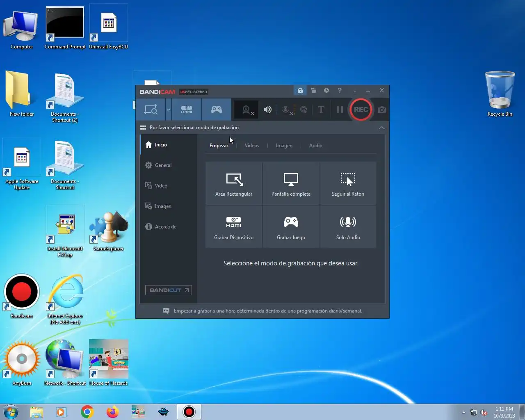Click the lock icon in Bandicam title bar
The height and width of the screenshot is (420, 525).
point(300,91)
